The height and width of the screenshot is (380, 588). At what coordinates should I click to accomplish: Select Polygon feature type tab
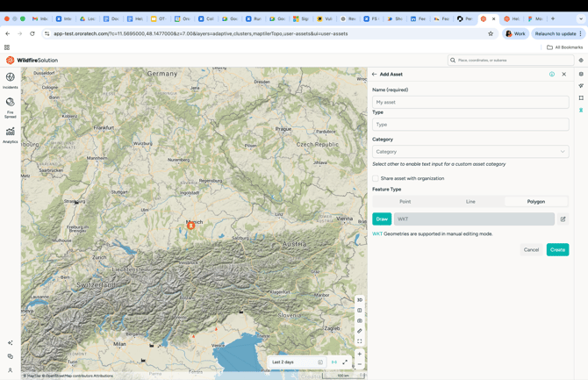pos(535,202)
